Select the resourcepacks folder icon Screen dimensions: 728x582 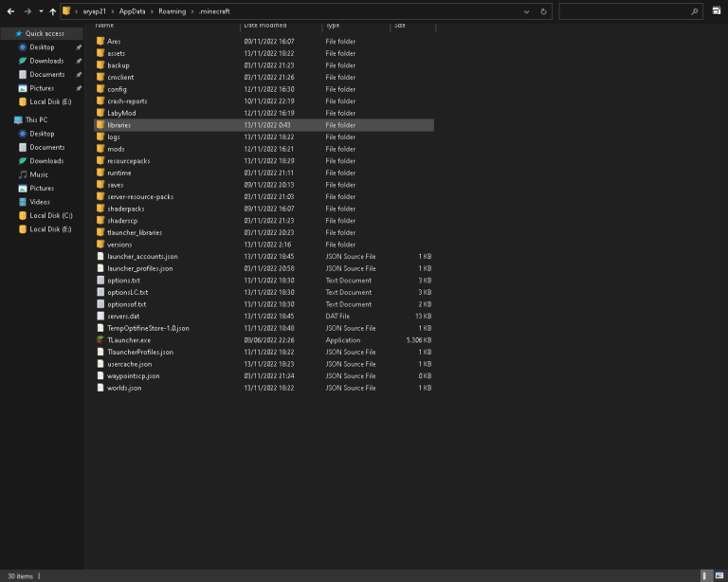[100, 160]
